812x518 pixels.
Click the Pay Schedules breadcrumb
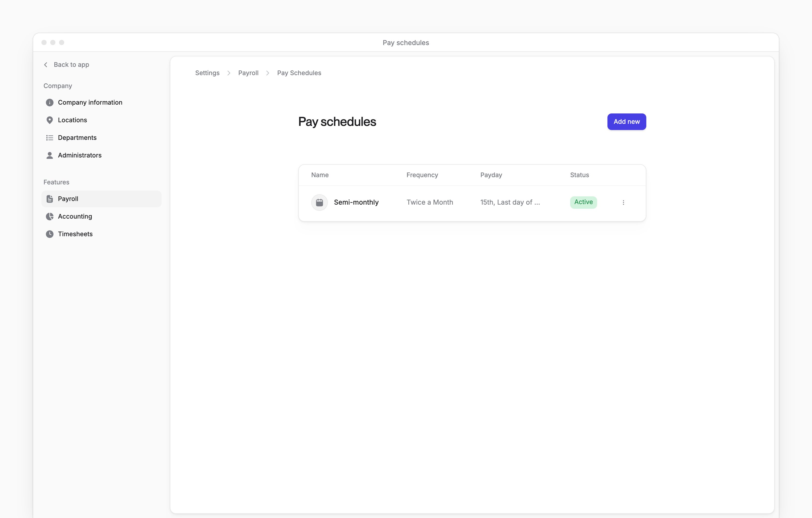pyautogui.click(x=299, y=73)
